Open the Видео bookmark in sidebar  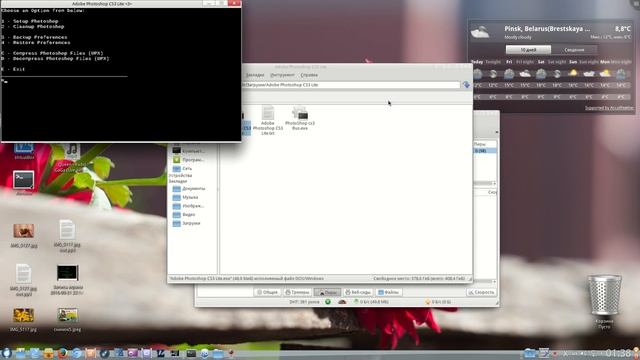184,214
